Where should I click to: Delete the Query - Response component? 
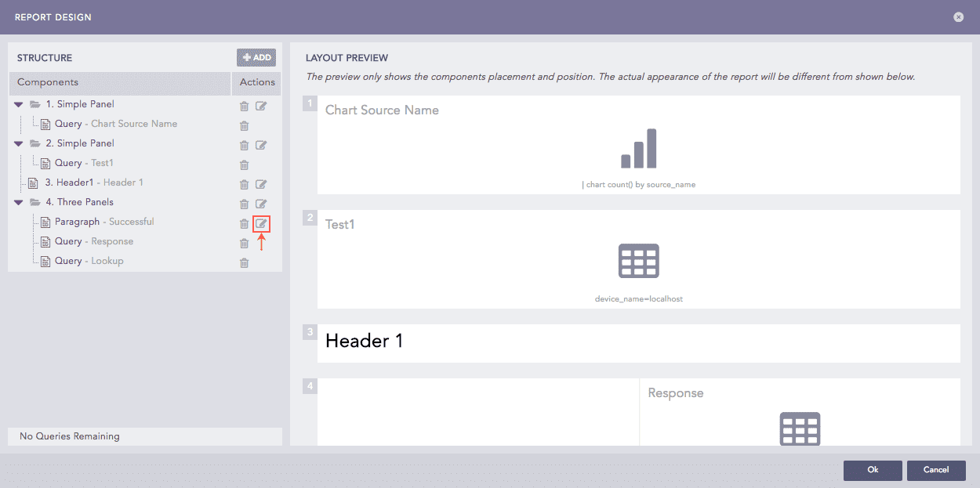(244, 243)
